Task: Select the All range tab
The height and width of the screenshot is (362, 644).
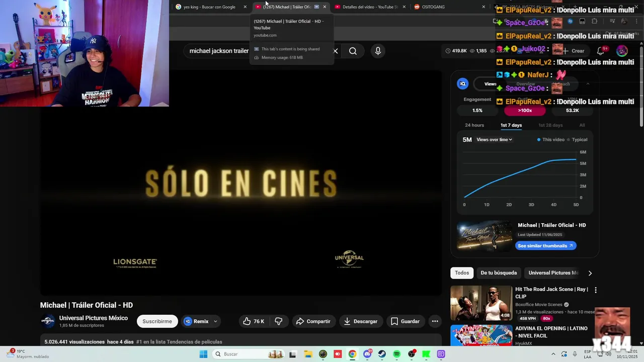Action: pos(582,125)
